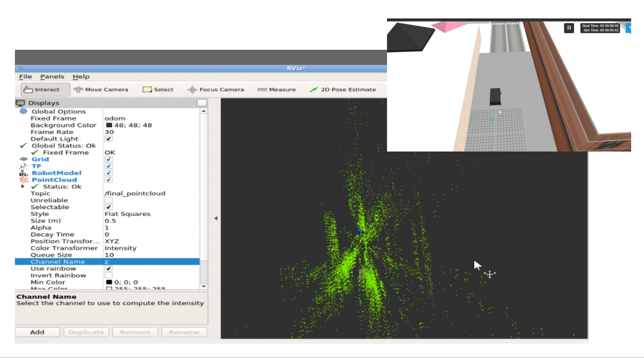Pause the Gazebo simulation
Viewport: 644px width, 358px height.
(568, 28)
